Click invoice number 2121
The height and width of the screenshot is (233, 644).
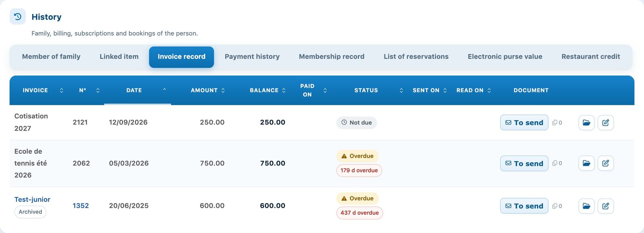pos(80,122)
